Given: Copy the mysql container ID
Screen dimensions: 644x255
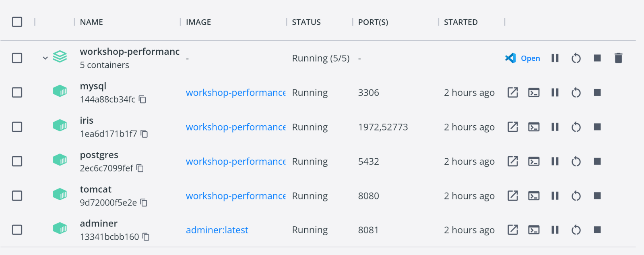Looking at the screenshot, I should [142, 100].
